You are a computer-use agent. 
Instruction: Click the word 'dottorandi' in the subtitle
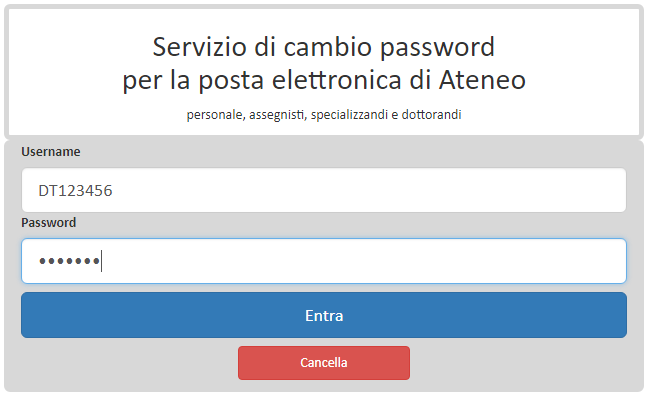[432, 114]
